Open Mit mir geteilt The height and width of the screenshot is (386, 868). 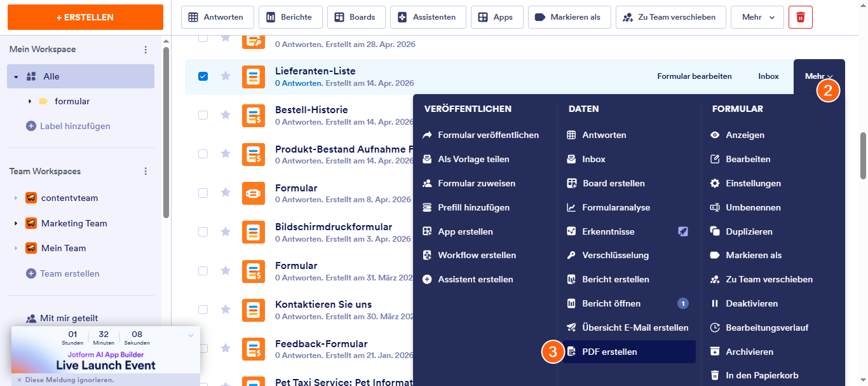62,318
